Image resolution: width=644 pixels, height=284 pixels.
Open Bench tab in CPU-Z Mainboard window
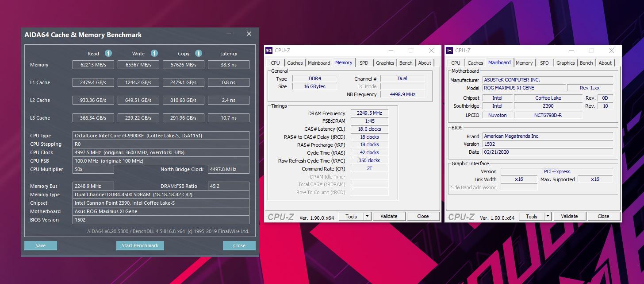pos(586,63)
